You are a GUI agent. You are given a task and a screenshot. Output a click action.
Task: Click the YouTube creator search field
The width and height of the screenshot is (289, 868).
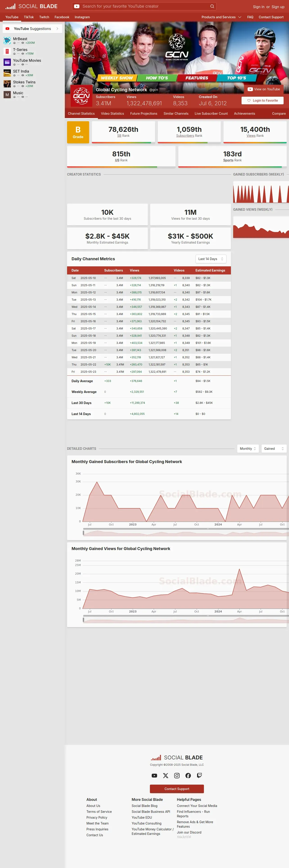coord(144,6)
